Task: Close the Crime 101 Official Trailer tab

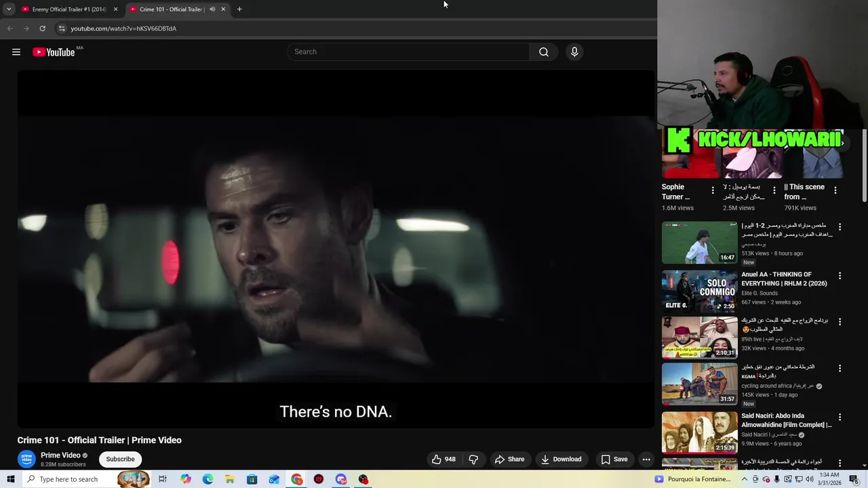Action: point(223,9)
